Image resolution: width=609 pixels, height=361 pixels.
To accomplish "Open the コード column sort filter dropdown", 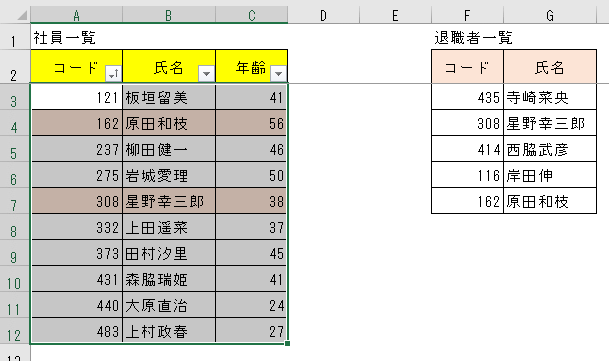I will click(113, 73).
